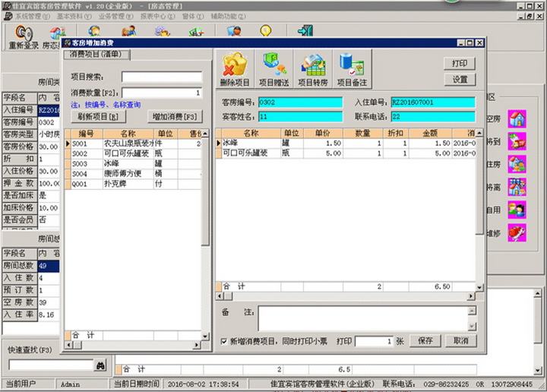Viewport: 547px width, 392px height.
Task: Select the 将离 leaving-soon icon
Action: pos(517,187)
